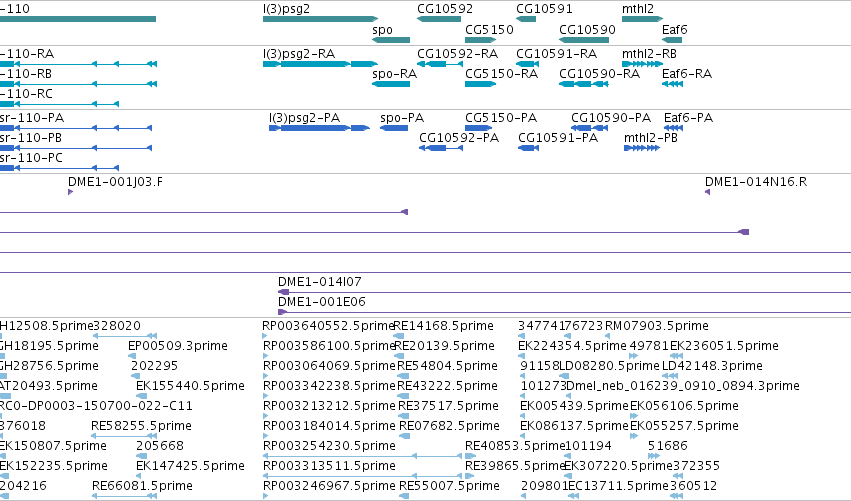Click the spo-RA transcript label

click(395, 74)
